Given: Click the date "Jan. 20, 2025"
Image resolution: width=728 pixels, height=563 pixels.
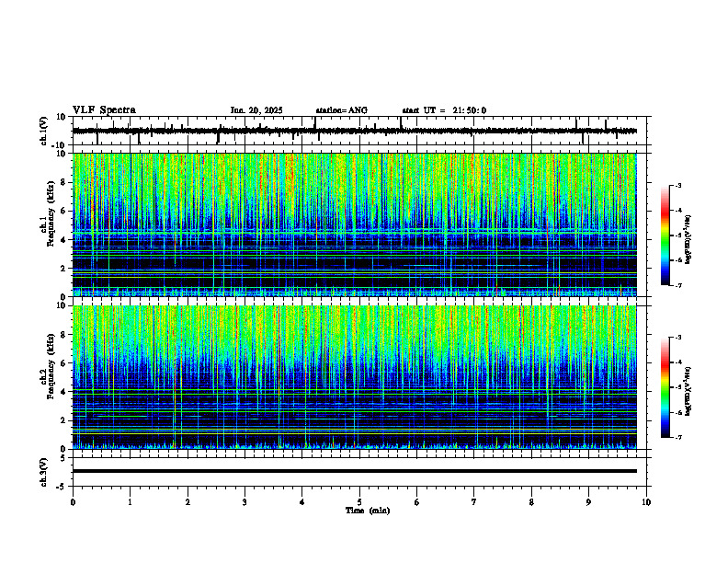Looking at the screenshot, I should (256, 110).
